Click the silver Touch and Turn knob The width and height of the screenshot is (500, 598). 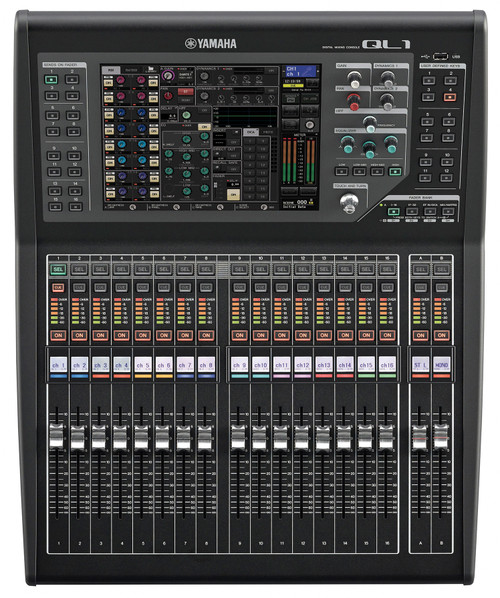[349, 202]
